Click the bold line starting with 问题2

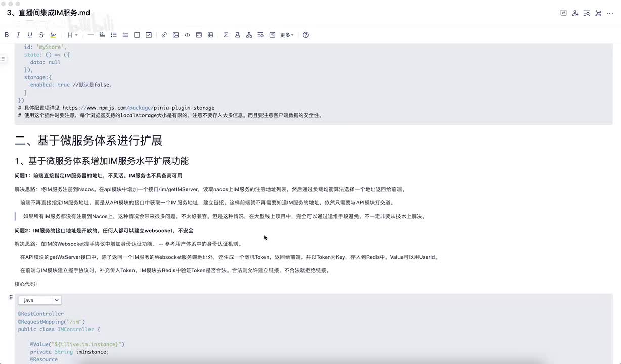104,231
